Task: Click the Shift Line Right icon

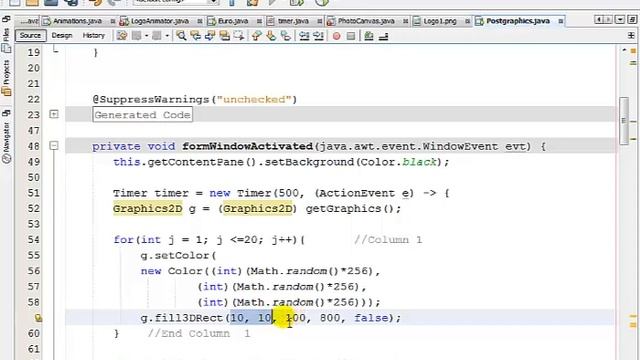Action: point(318,36)
